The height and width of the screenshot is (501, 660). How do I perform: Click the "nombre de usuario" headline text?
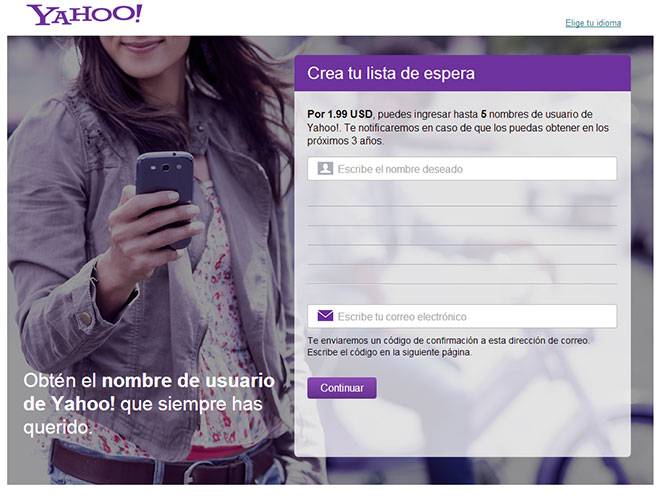pyautogui.click(x=188, y=381)
